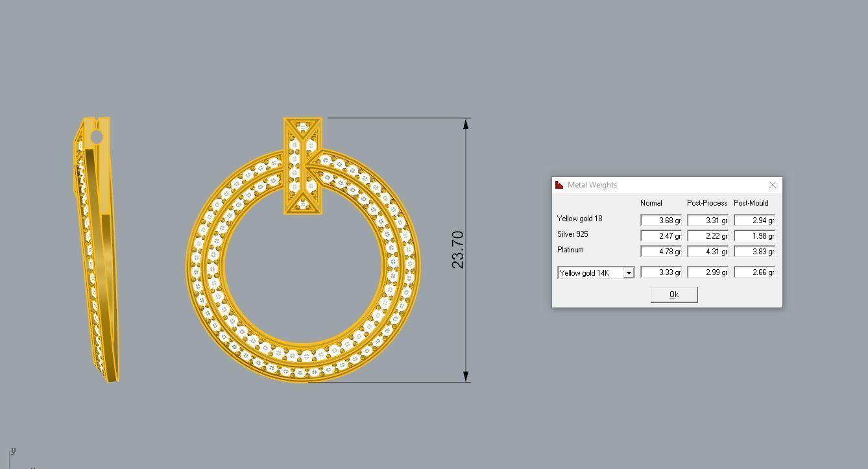Select Platinum Post-Process weight field

click(708, 252)
